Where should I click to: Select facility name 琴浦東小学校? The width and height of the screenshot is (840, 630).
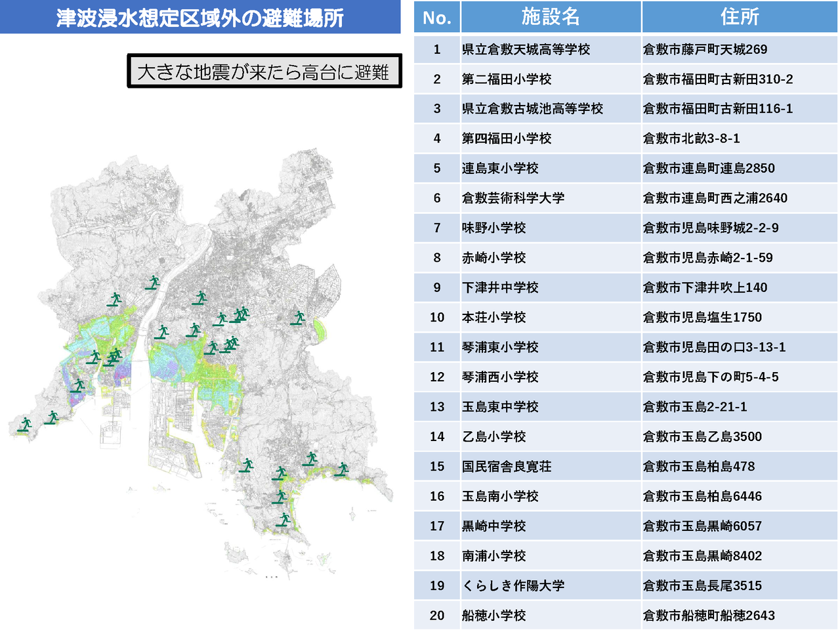500,347
